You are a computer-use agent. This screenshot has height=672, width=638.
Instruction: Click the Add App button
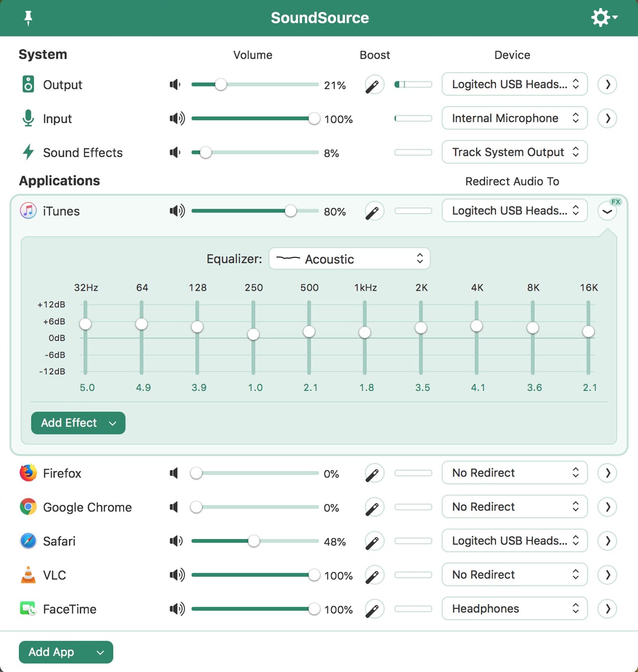pyautogui.click(x=66, y=652)
